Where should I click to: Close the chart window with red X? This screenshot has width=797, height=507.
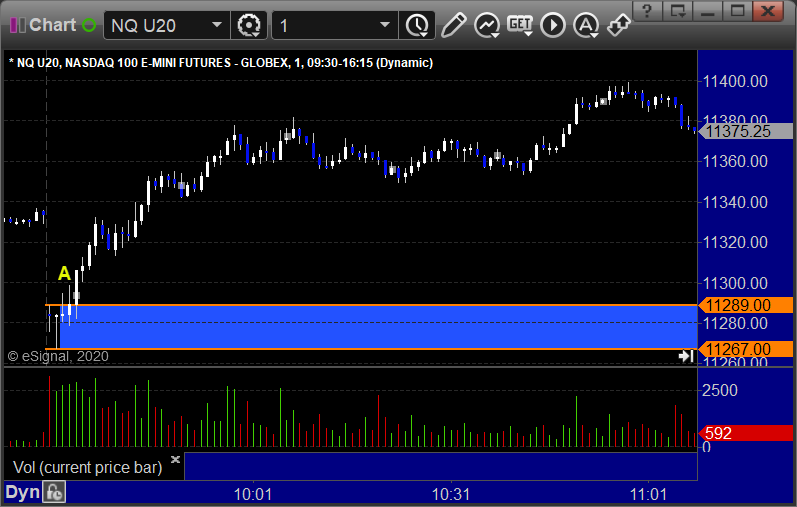click(768, 11)
